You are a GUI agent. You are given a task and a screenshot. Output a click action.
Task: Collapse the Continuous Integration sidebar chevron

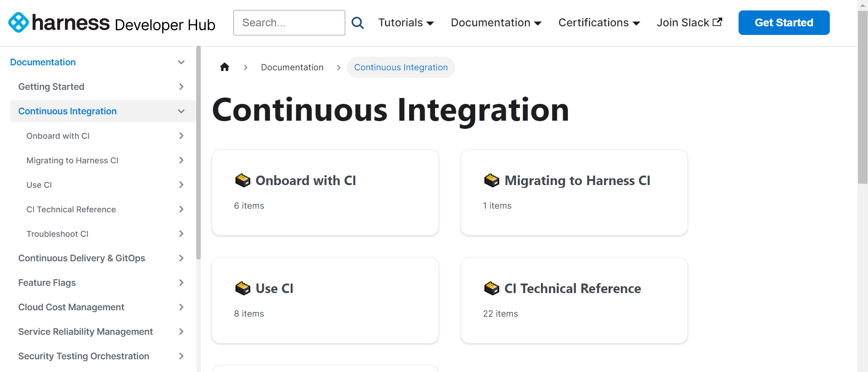(181, 111)
